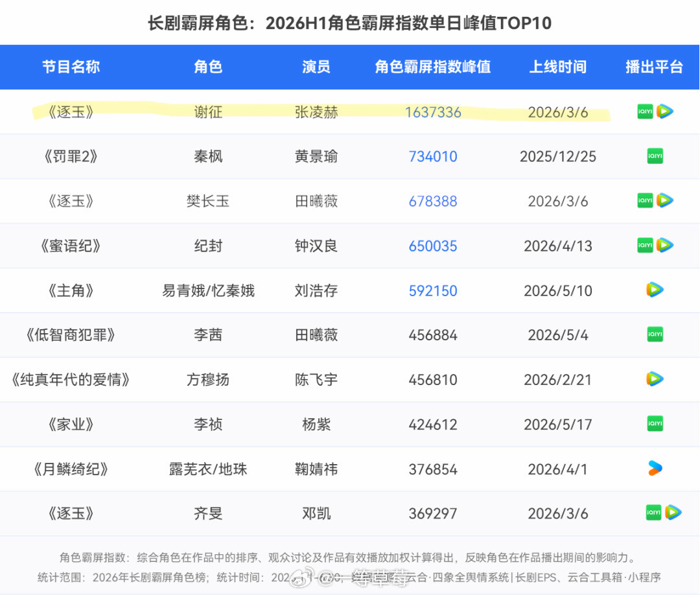Select the actor name 邓凯

316,513
